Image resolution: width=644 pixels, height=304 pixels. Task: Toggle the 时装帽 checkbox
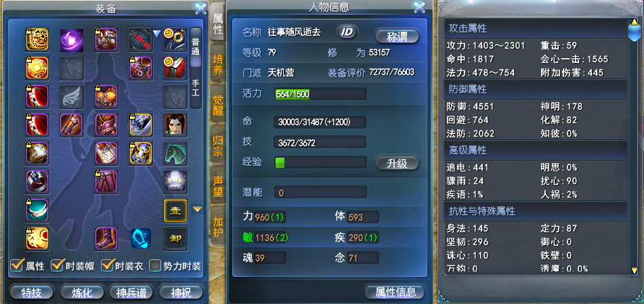57,265
